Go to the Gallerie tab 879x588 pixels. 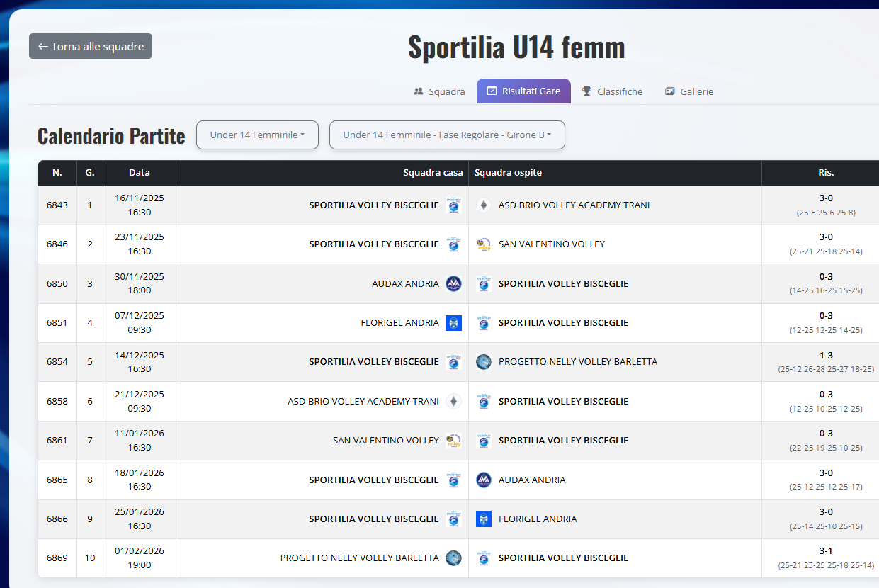689,91
